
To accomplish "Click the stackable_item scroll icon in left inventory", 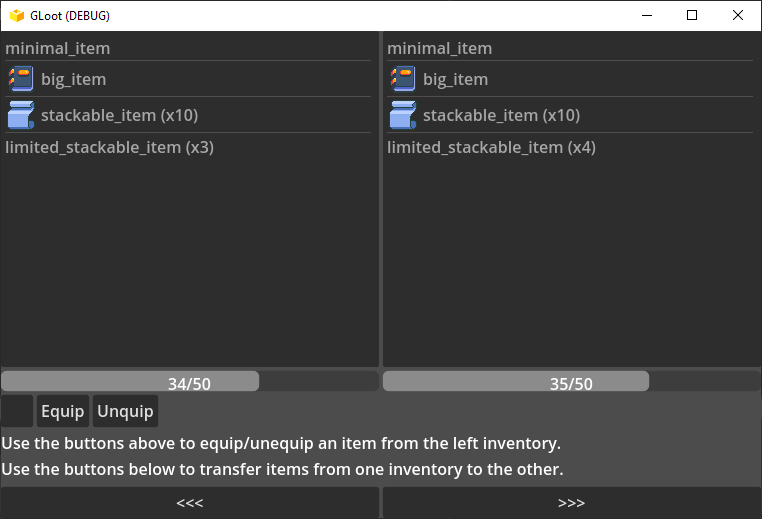I will pos(21,115).
